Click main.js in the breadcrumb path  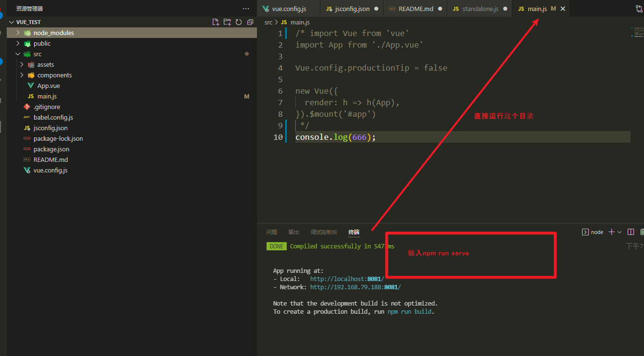pos(300,23)
